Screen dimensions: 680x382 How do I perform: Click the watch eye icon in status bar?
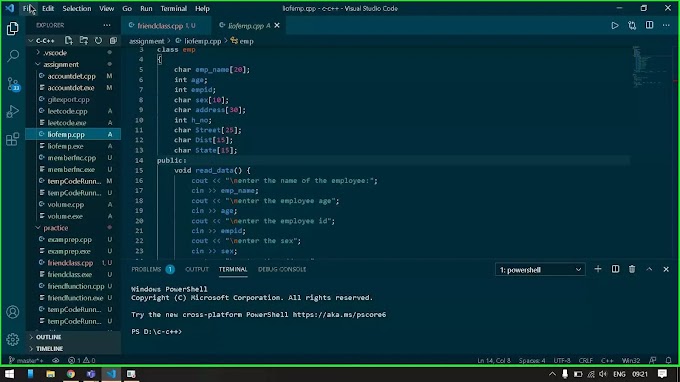56,360
